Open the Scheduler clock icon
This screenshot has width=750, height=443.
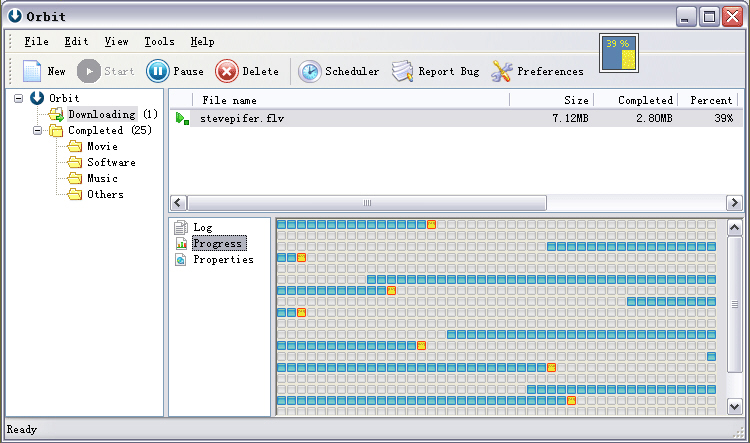(x=310, y=71)
